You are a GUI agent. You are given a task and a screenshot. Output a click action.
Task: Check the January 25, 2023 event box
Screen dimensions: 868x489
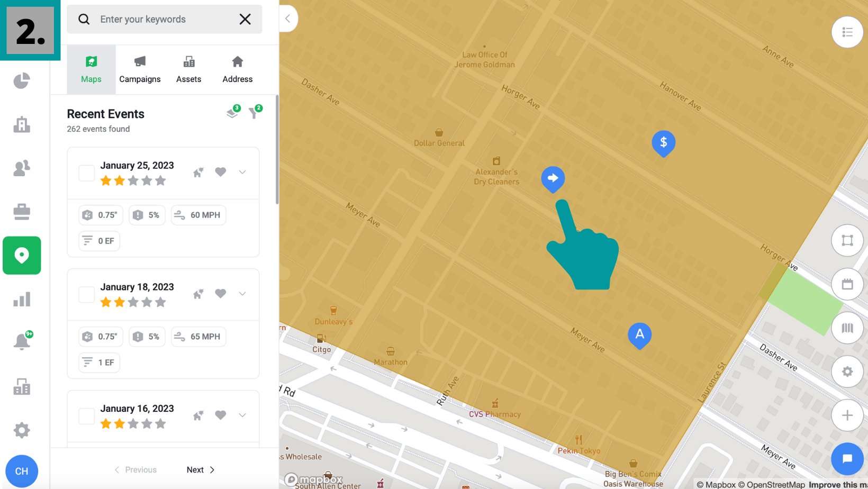coord(87,173)
